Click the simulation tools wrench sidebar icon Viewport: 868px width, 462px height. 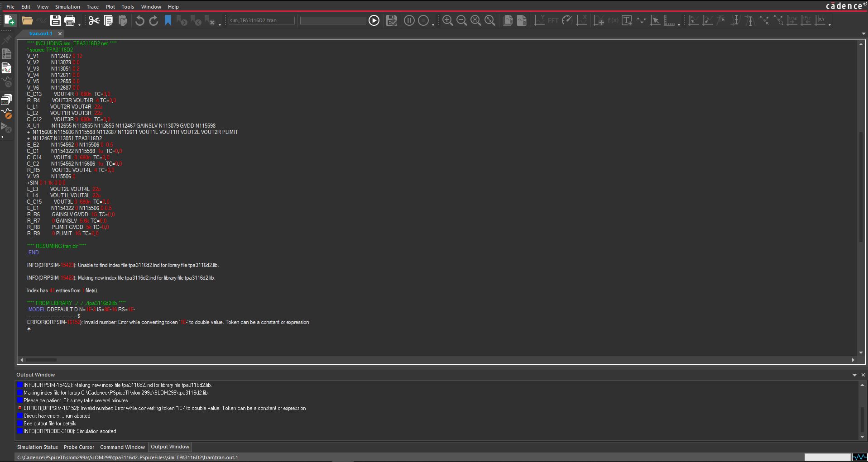click(x=6, y=128)
